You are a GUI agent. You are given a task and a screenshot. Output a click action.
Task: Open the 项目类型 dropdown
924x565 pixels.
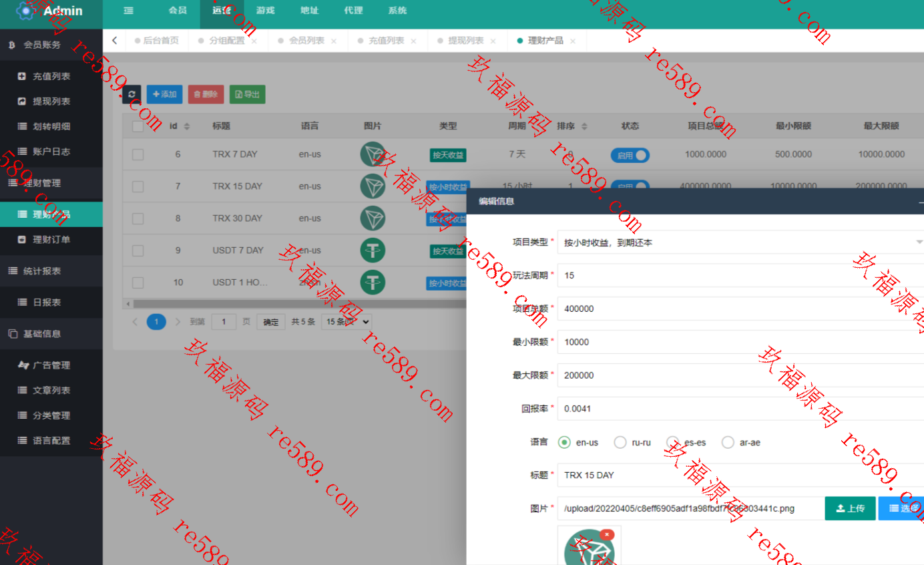[x=740, y=242]
